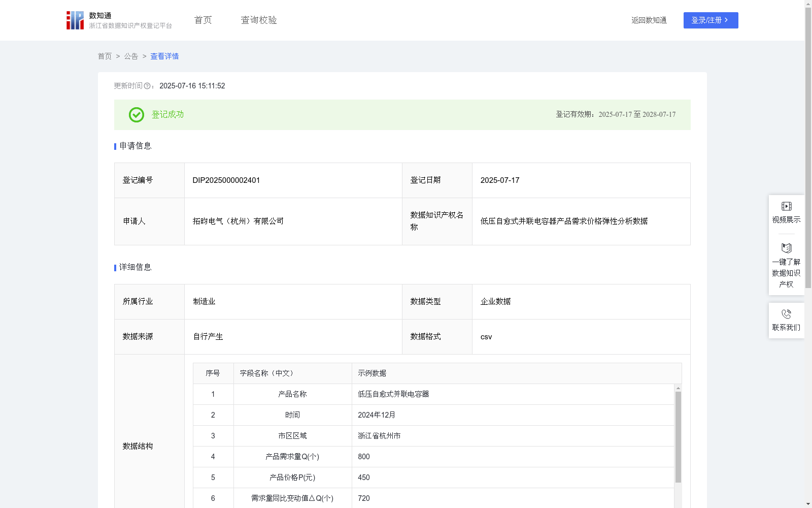The width and height of the screenshot is (812, 508).
Task: Click example value 450
Action: (364, 478)
